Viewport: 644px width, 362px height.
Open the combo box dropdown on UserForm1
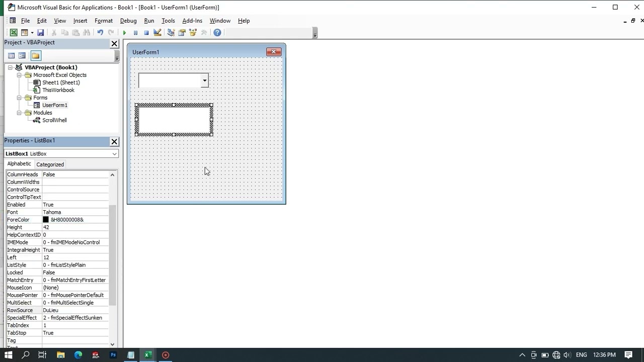click(x=204, y=80)
